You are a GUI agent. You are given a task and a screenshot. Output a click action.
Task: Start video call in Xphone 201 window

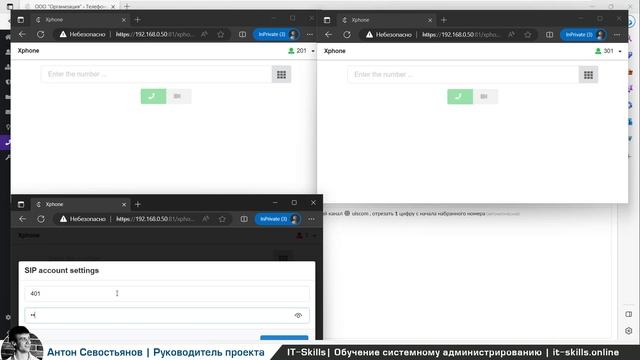(x=178, y=96)
